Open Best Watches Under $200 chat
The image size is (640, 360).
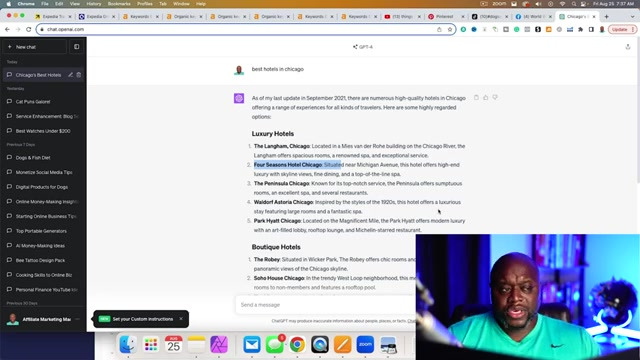point(43,131)
